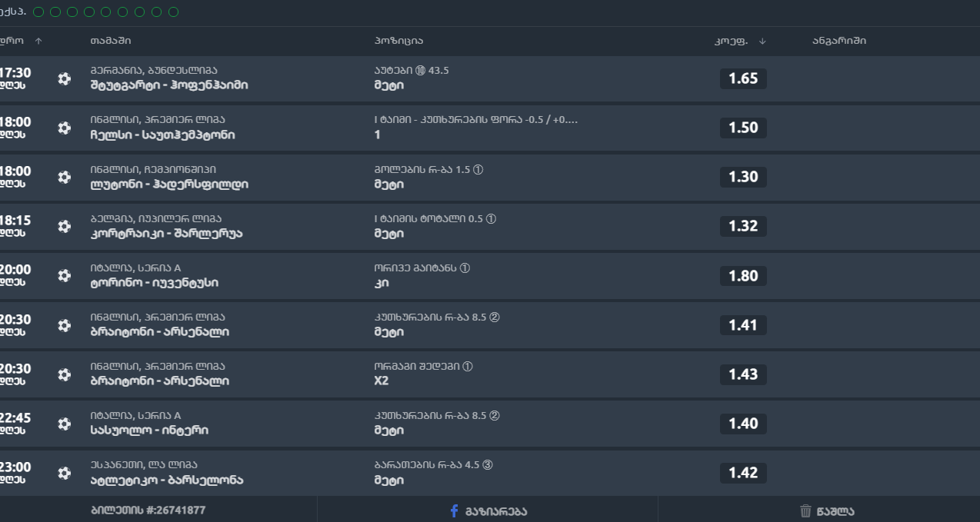Click soccer ball icon for ჩელსი - საუთჰემპტონი
Image resolution: width=980 pixels, height=522 pixels.
[x=64, y=128]
